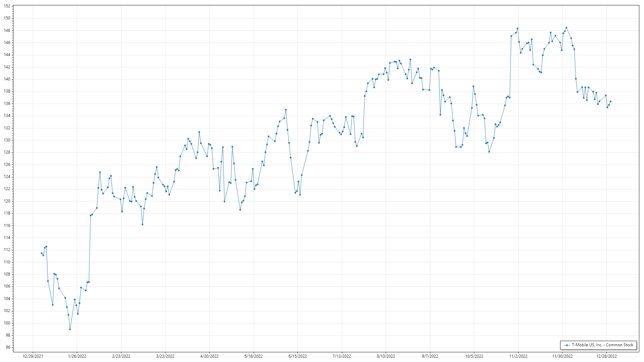Click the lowest data point near 99
Image resolution: width=644 pixels, height=362 pixels.
point(70,329)
